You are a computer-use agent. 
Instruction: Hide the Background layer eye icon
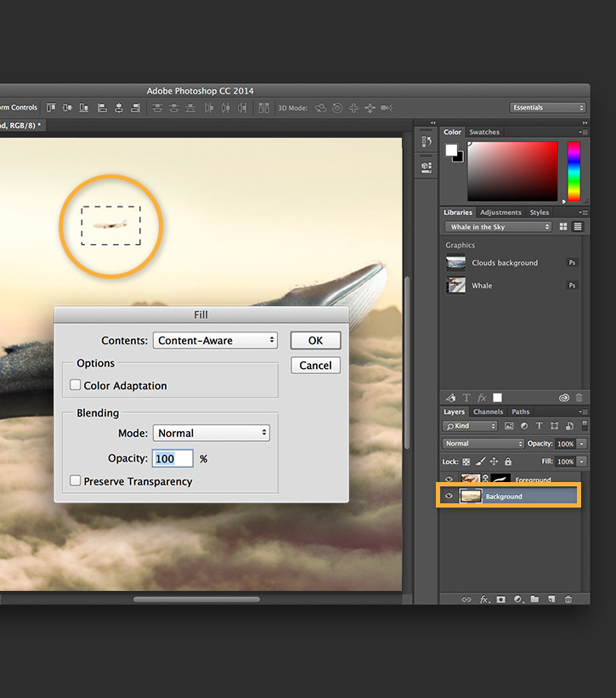pos(449,496)
